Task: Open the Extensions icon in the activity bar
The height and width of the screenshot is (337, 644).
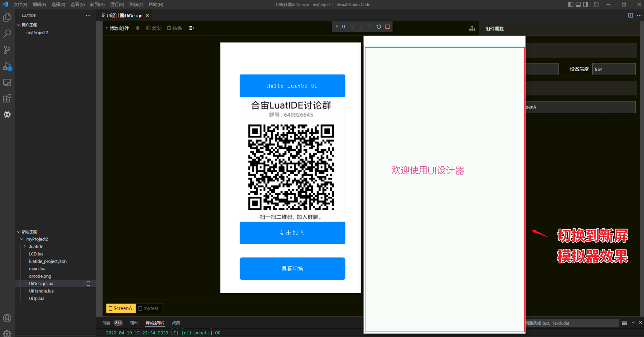Action: tap(7, 98)
